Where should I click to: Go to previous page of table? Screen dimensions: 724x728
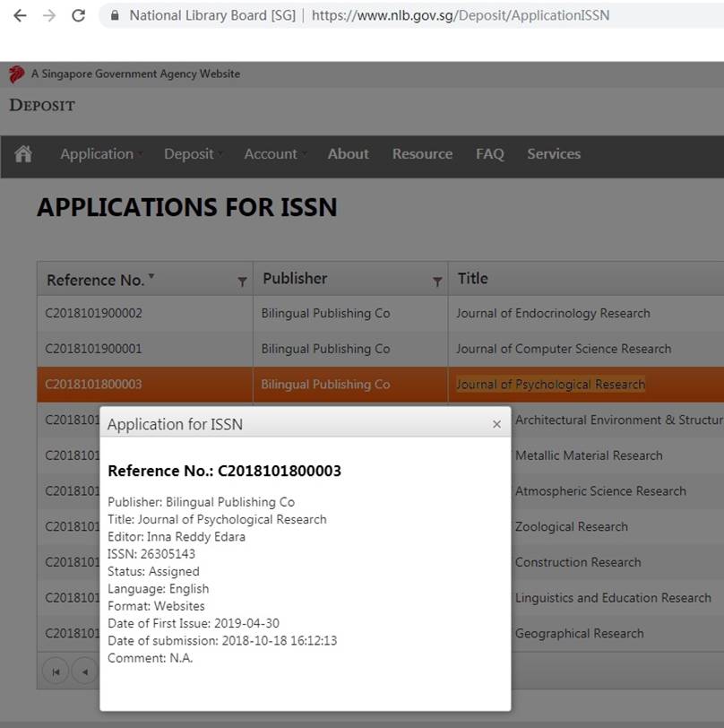pyautogui.click(x=85, y=672)
